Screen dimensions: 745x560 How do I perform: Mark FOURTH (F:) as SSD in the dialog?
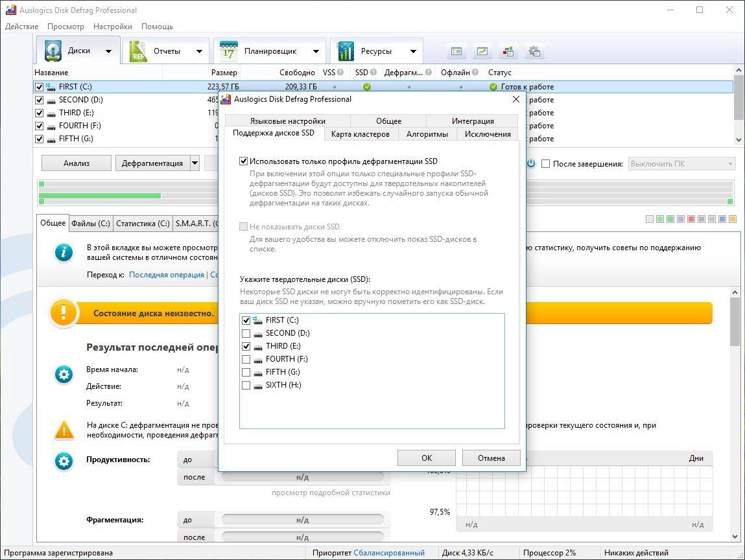246,359
